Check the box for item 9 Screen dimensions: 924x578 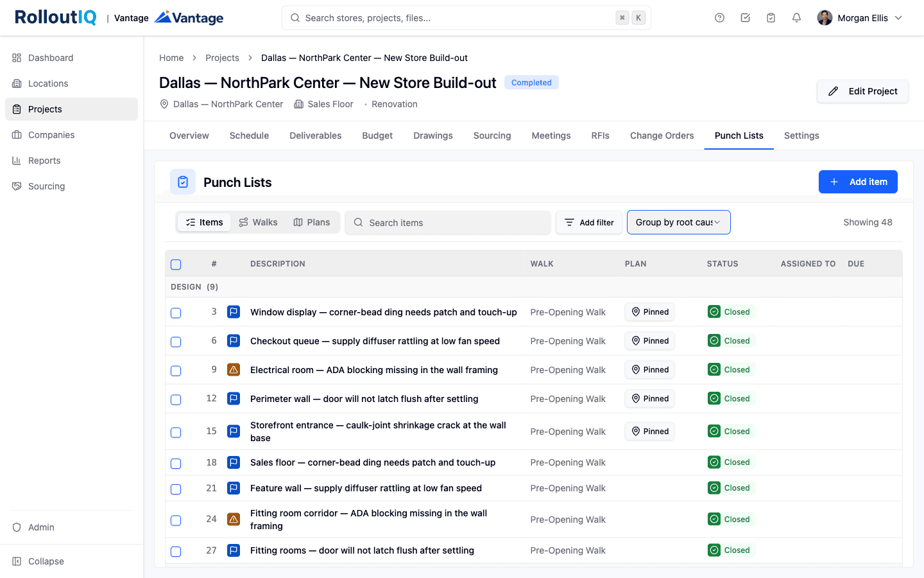(176, 371)
